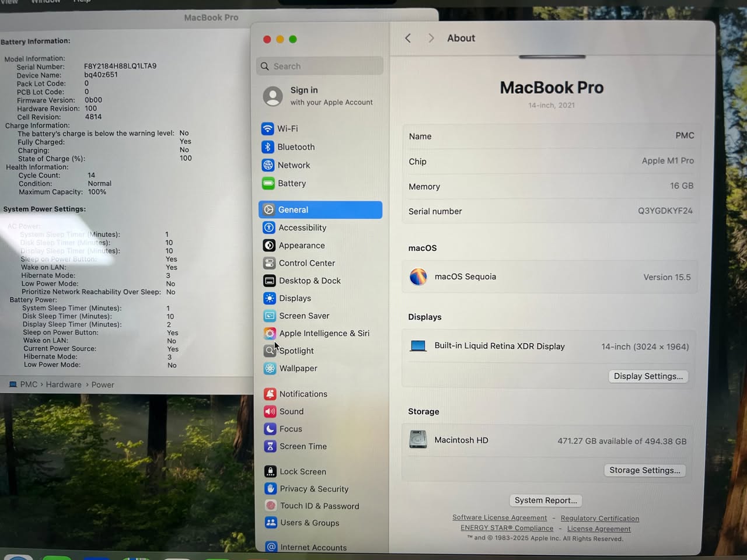Open the red Notifications bell icon
This screenshot has height=560, width=747.
[270, 394]
